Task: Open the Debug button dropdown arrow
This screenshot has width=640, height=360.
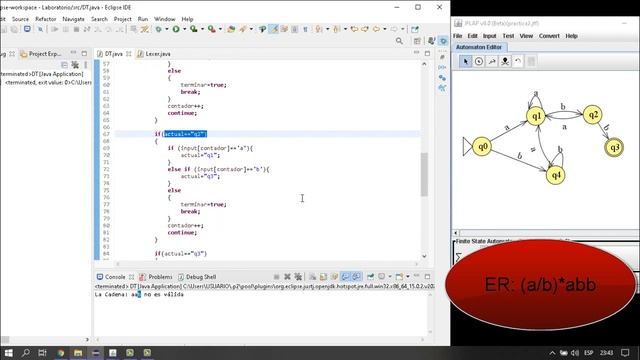Action: pyautogui.click(x=167, y=29)
